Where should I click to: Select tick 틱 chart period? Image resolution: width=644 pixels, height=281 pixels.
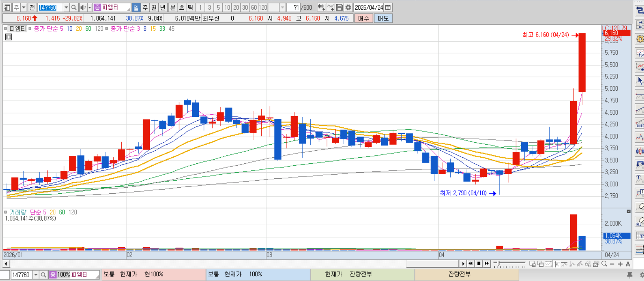click(191, 7)
